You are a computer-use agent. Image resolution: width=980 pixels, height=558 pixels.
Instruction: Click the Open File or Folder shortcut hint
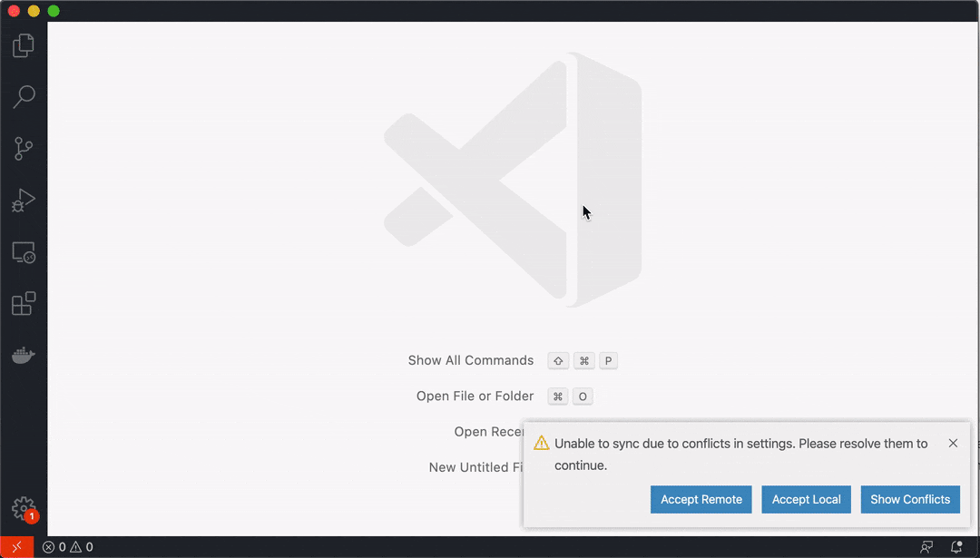click(x=570, y=396)
